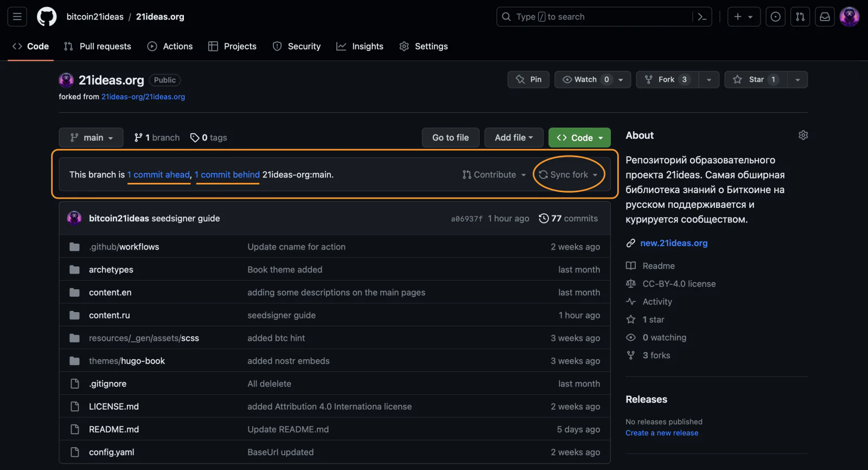Expand the Add file dropdown

pos(514,138)
